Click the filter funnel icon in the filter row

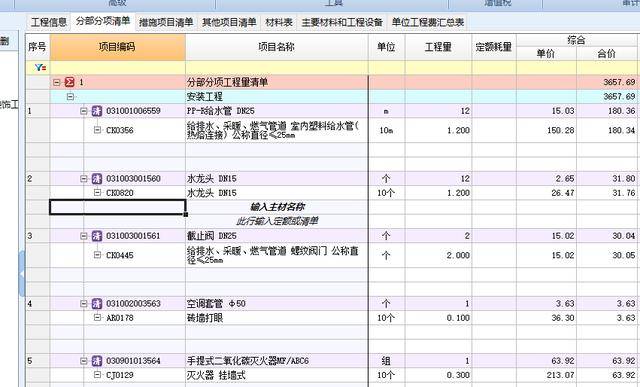[x=40, y=68]
